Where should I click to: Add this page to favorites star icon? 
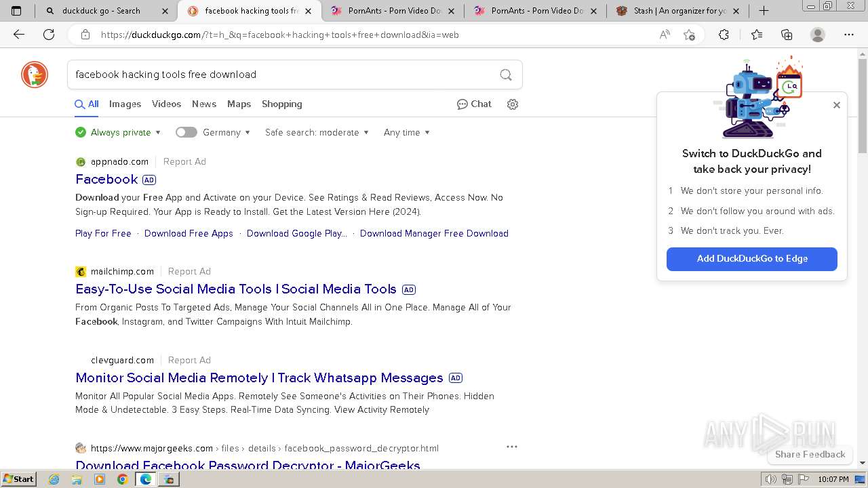point(689,35)
